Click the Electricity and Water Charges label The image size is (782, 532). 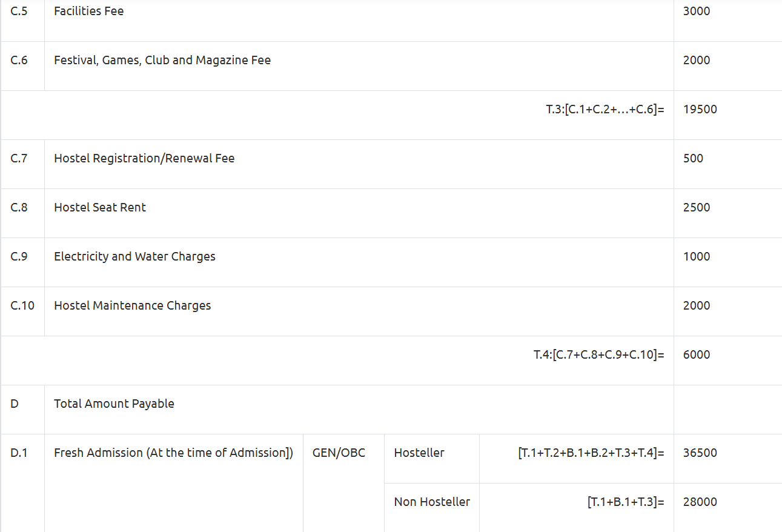coord(134,256)
